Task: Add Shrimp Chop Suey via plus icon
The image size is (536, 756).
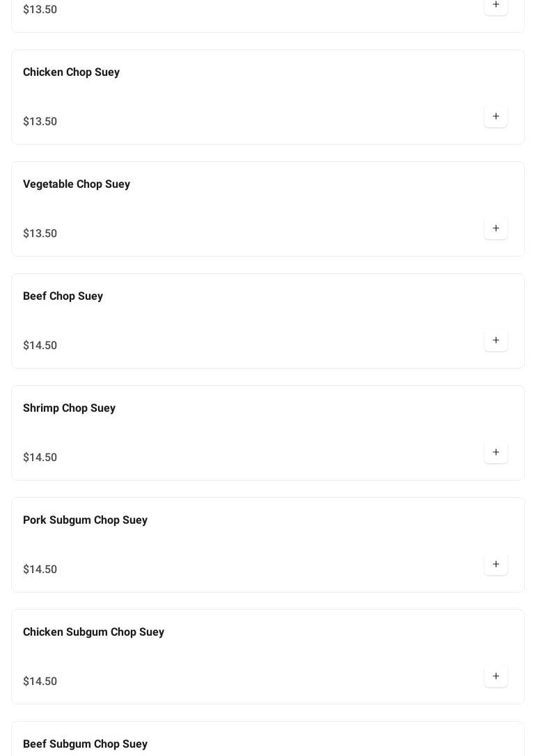Action: coord(496,452)
